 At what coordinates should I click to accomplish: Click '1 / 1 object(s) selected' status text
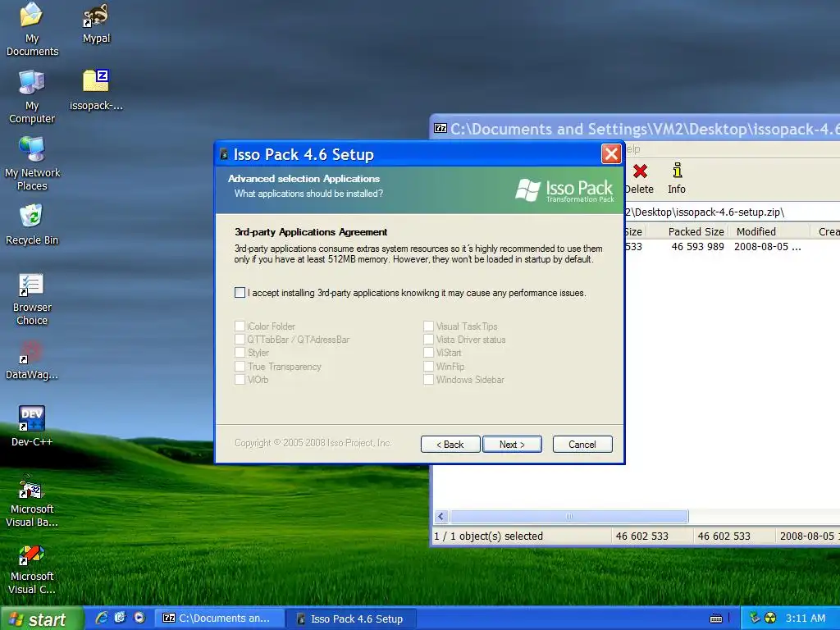(x=488, y=536)
